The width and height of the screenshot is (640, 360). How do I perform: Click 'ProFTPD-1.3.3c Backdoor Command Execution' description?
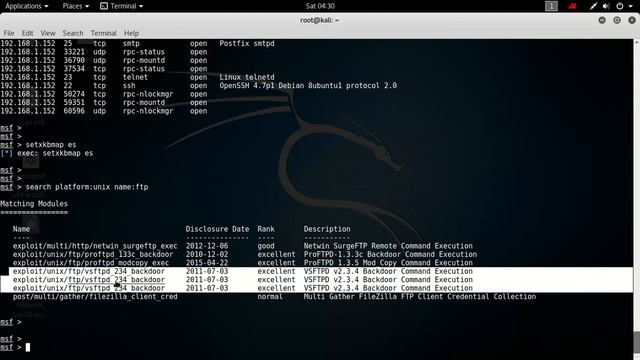point(390,254)
